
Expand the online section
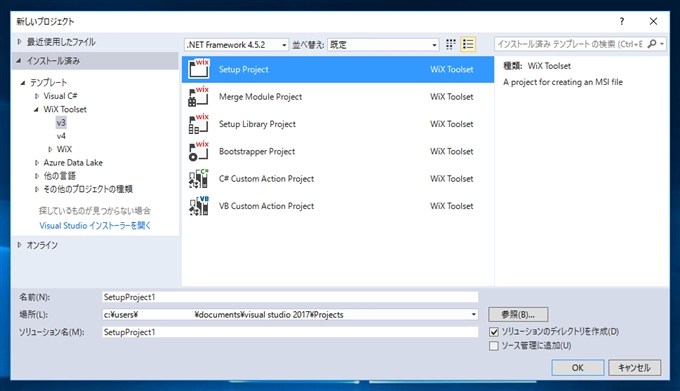click(19, 245)
